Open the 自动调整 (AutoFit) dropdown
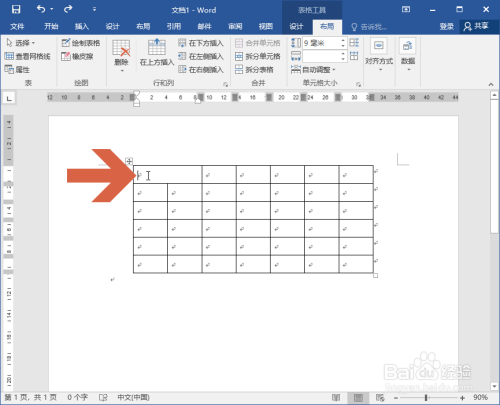Image resolution: width=500 pixels, height=405 pixels. point(313,70)
